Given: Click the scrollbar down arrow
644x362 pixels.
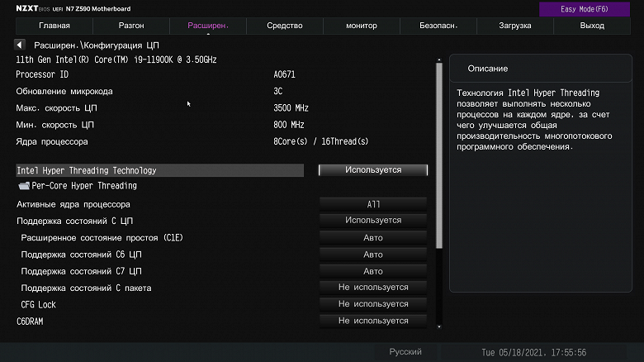Looking at the screenshot, I should [x=439, y=326].
